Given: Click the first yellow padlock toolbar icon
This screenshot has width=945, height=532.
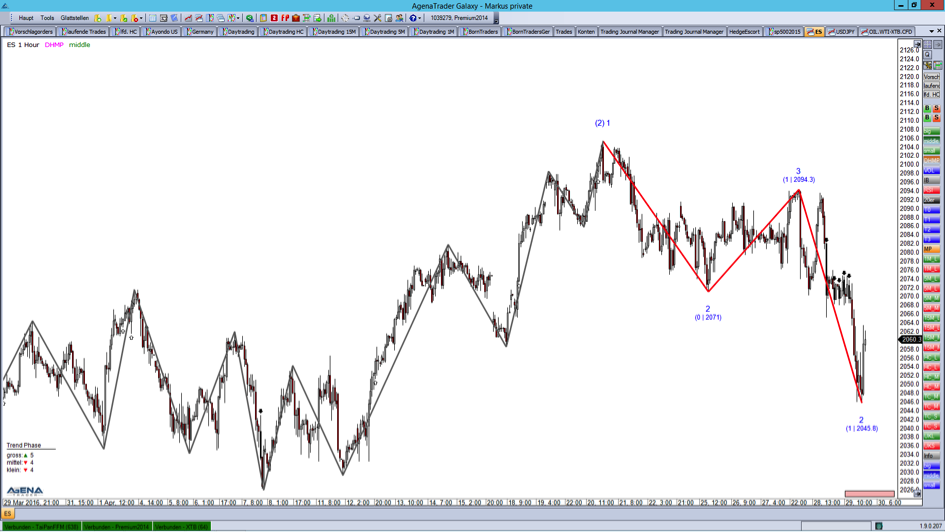Looking at the screenshot, I should pyautogui.click(x=98, y=18).
